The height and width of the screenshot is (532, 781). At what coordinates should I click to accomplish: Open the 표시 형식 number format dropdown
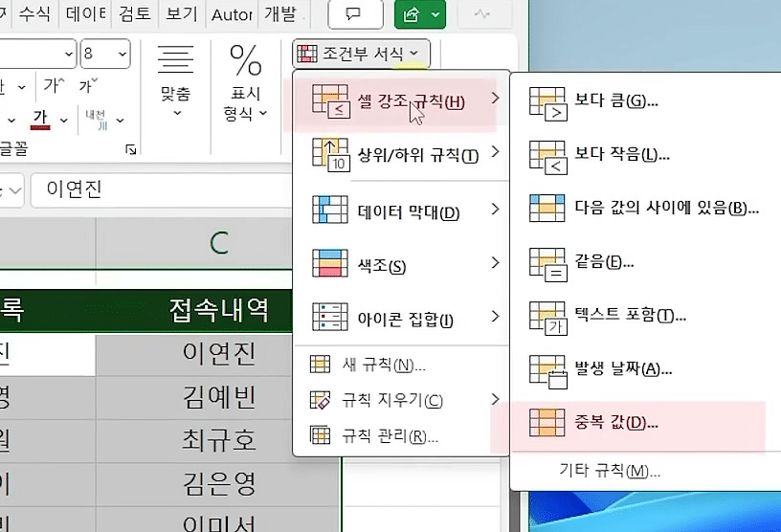246,83
